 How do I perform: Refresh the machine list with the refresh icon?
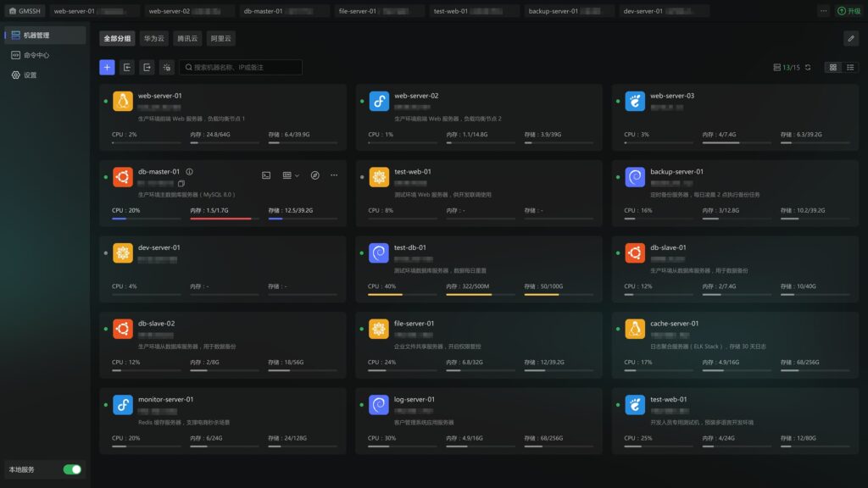(x=807, y=67)
